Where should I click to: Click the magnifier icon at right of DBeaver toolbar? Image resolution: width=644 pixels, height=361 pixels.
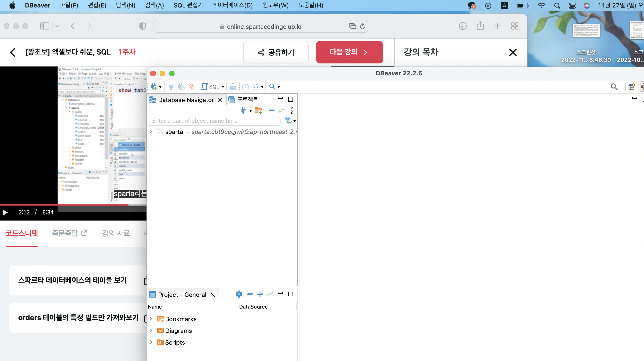click(x=614, y=87)
